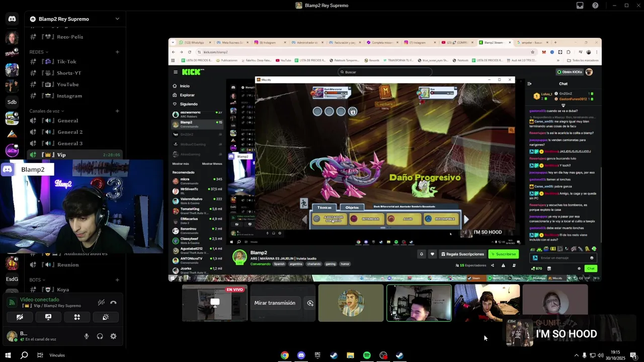Select the cartoon avatar participant tile
This screenshot has height=362, width=644.
(x=351, y=303)
